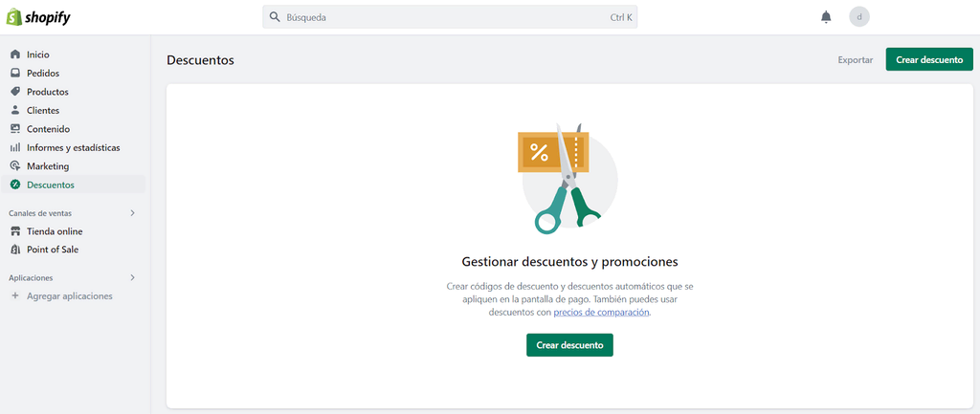This screenshot has height=414, width=980.
Task: Open notifications bell
Action: coord(826,17)
